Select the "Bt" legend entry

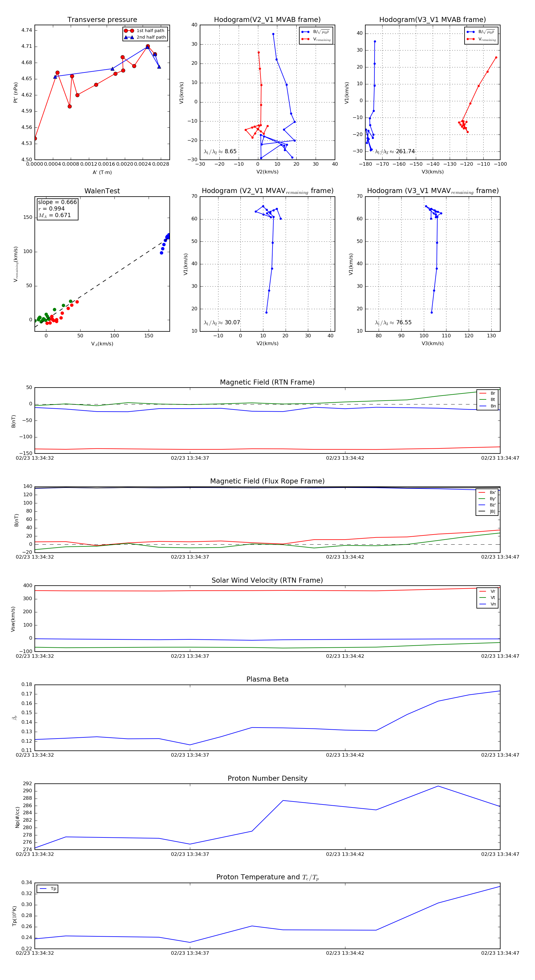487,400
